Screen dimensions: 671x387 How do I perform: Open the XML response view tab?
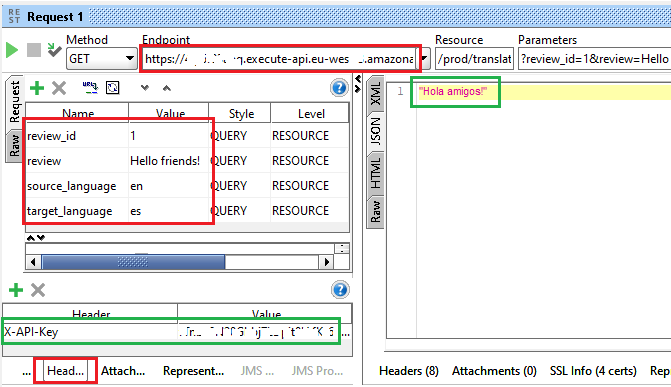point(375,94)
